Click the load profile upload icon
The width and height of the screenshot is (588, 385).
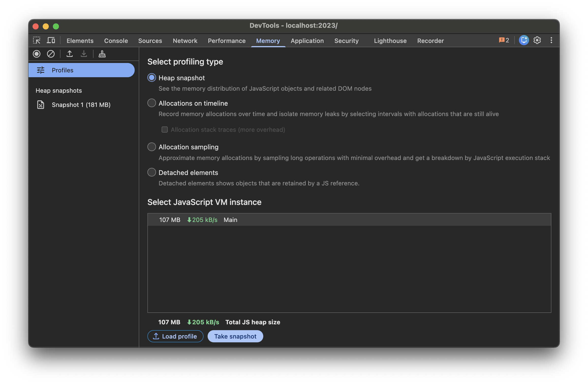coord(70,54)
